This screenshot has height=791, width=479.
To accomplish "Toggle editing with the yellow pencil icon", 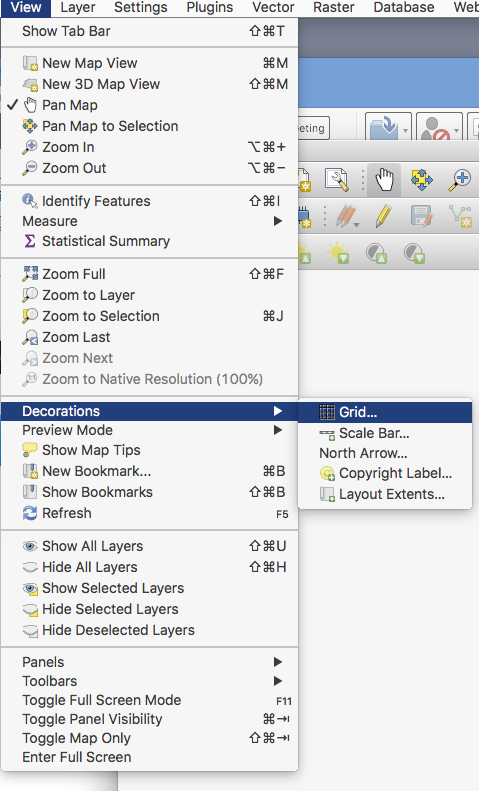I will coord(384,216).
